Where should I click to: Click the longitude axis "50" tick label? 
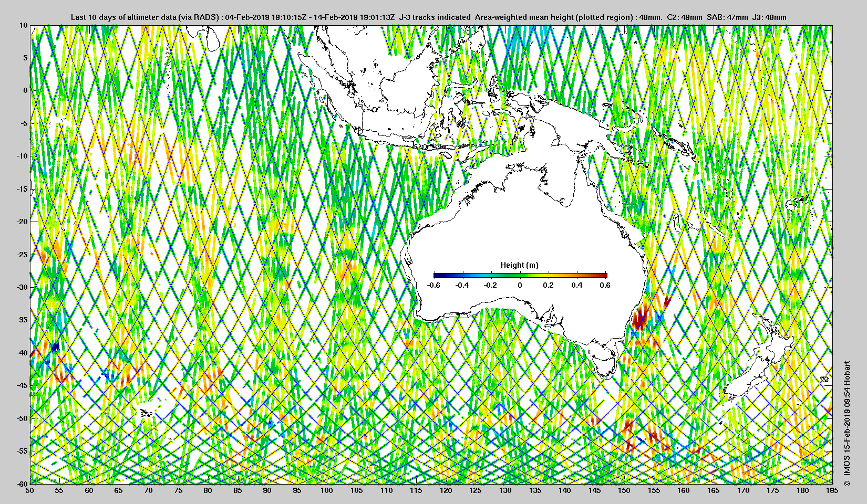[x=30, y=490]
